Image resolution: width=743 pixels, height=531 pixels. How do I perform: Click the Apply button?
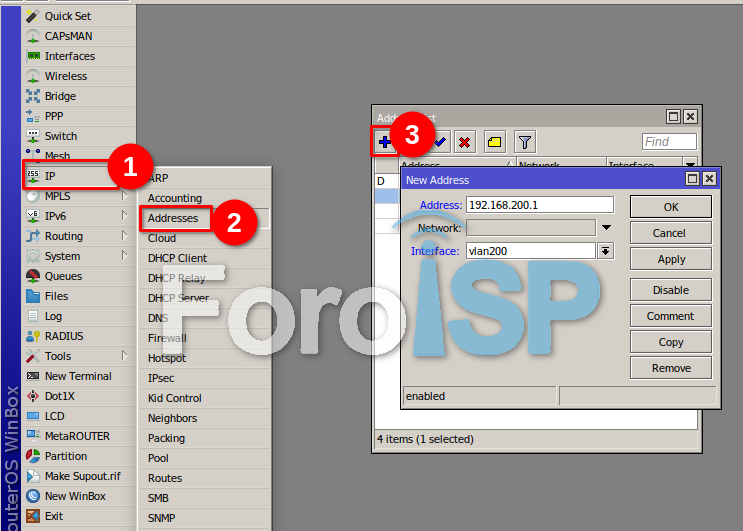[x=671, y=259]
